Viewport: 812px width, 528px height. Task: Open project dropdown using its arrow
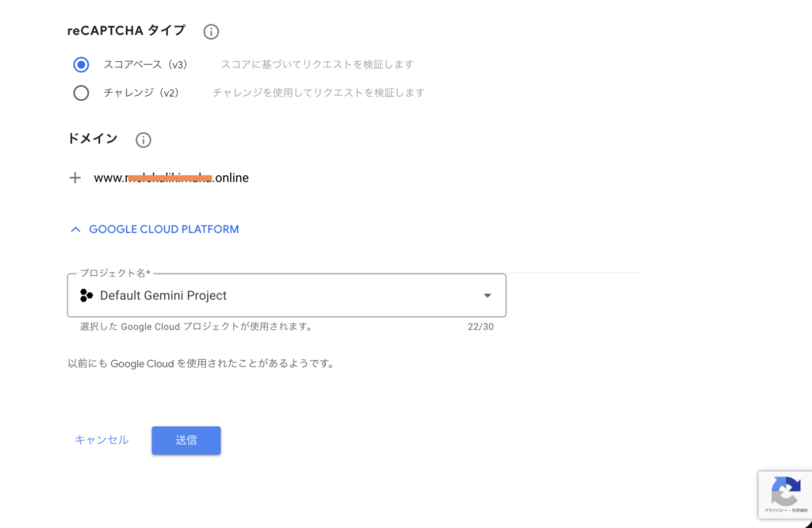488,296
